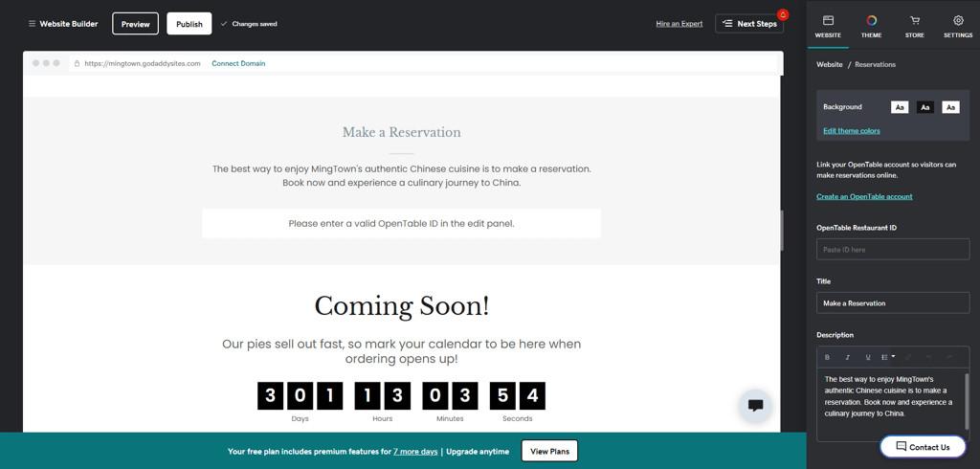The height and width of the screenshot is (469, 980).
Task: Open the Edit theme colors link
Action: coord(851,131)
